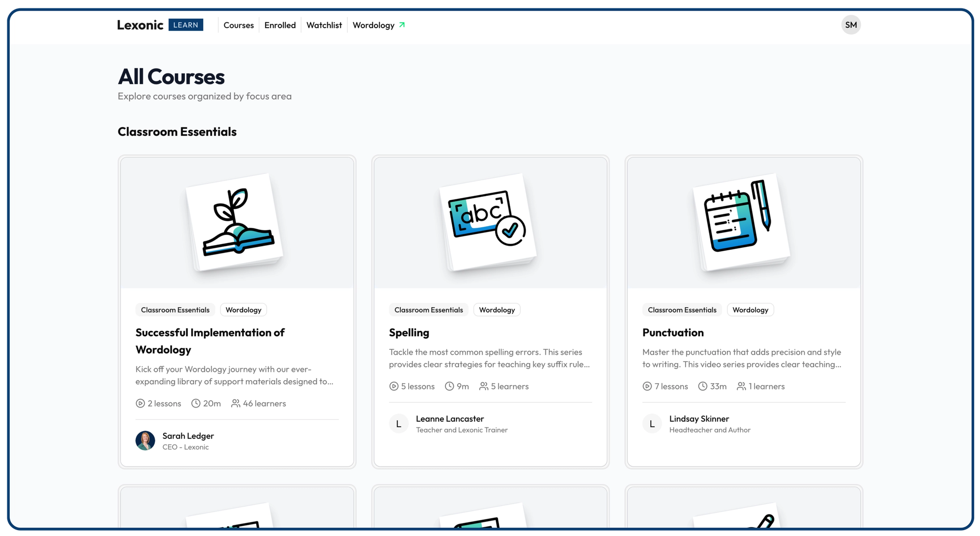The width and height of the screenshot is (980, 536).
Task: Click Sarah Ledger's profile photo
Action: (x=145, y=440)
